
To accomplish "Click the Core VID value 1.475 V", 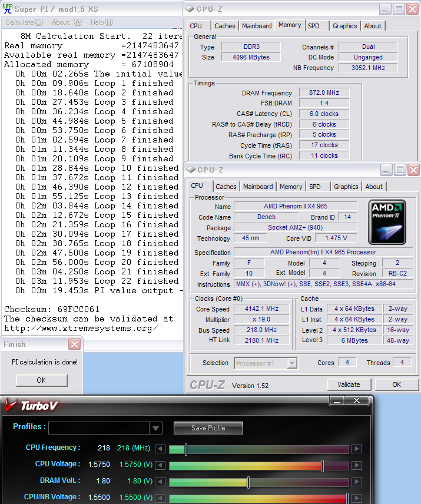I will (336, 238).
